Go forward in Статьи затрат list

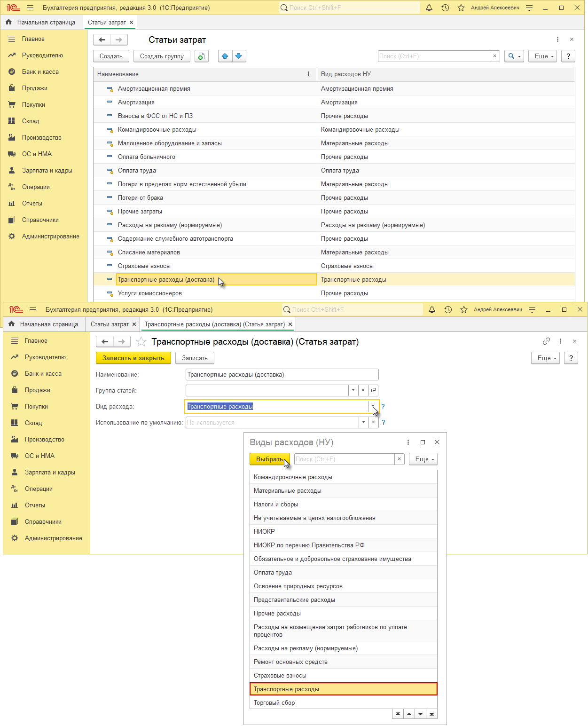(119, 39)
